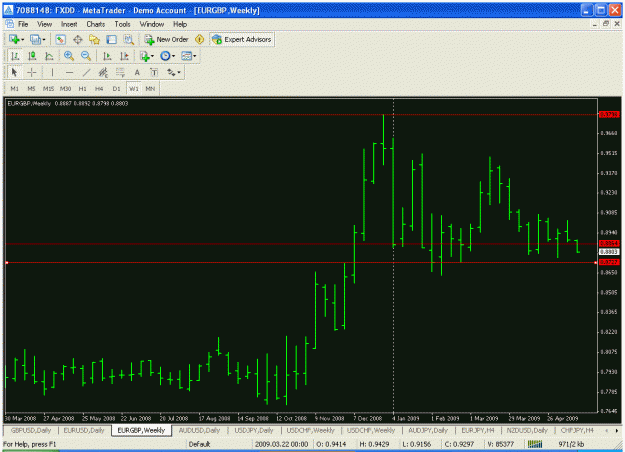Select the horizontal line drawing tool
Viewport: 625px width, 452px height.
69,73
